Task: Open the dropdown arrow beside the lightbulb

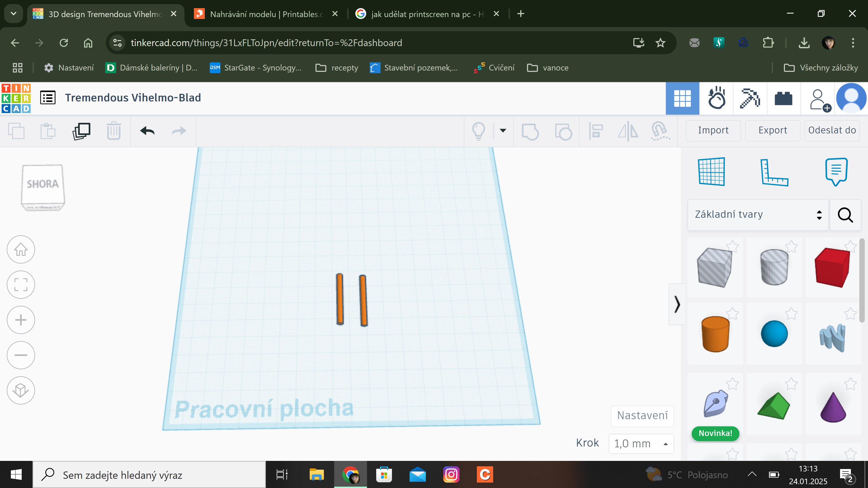Action: tap(503, 131)
